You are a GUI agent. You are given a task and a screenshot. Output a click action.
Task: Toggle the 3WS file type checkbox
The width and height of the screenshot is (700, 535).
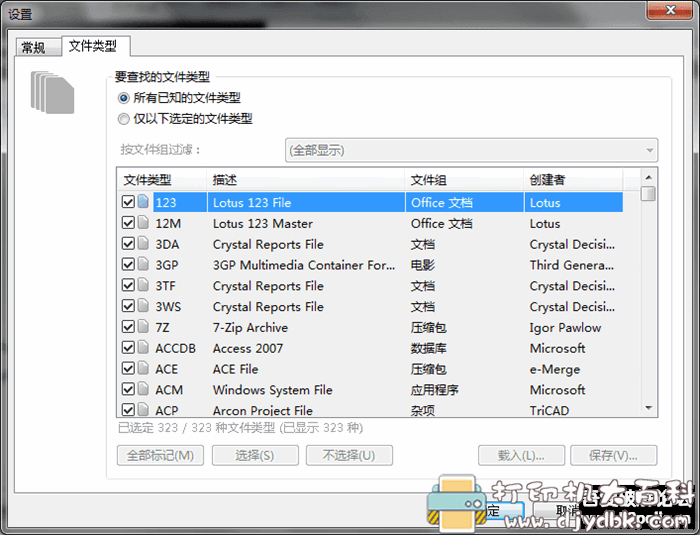[x=128, y=306]
